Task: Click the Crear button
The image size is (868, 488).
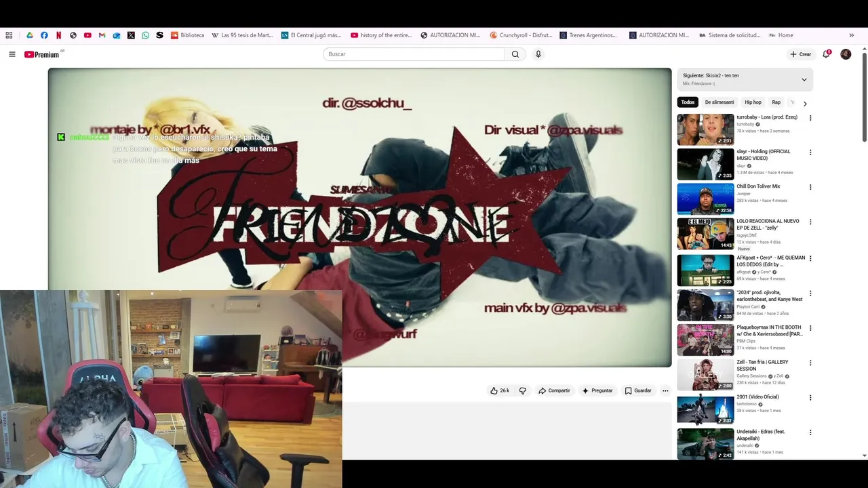Action: (800, 54)
